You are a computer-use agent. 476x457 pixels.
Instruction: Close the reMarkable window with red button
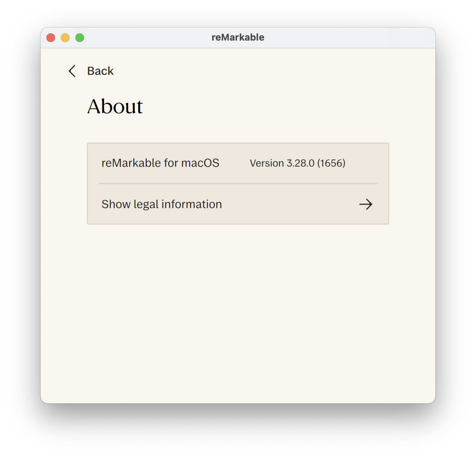[x=51, y=38]
